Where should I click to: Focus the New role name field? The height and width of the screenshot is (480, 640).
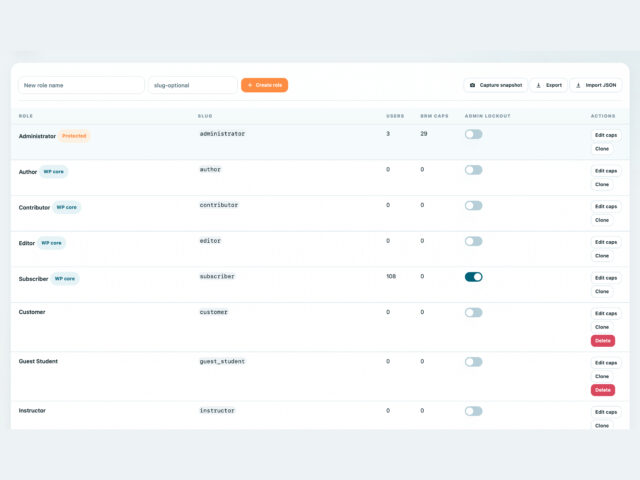click(x=81, y=85)
